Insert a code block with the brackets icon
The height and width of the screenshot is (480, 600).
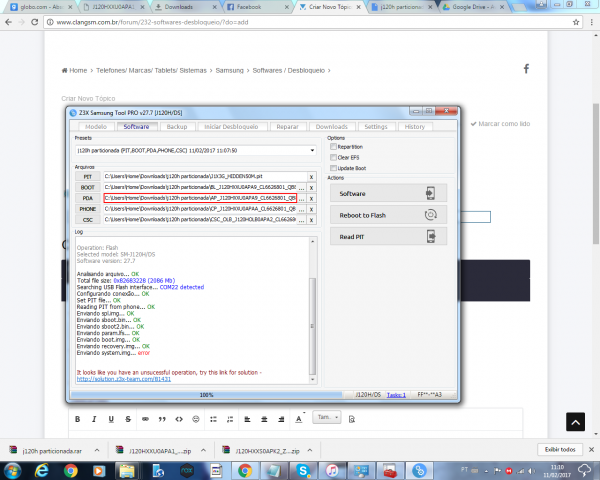[x=179, y=419]
